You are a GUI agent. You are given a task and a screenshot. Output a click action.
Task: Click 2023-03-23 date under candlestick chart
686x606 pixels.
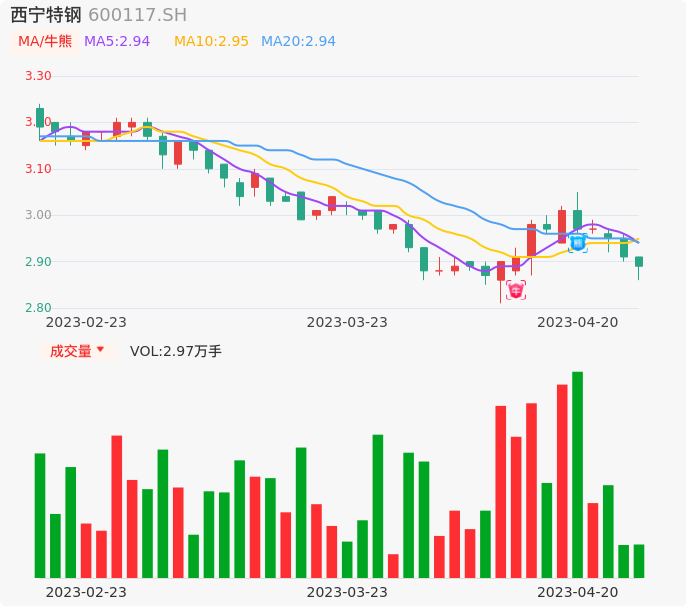pos(347,322)
